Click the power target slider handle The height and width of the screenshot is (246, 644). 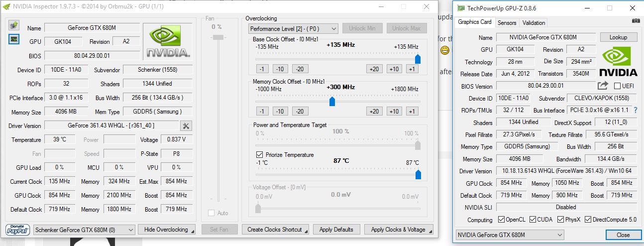click(418, 145)
